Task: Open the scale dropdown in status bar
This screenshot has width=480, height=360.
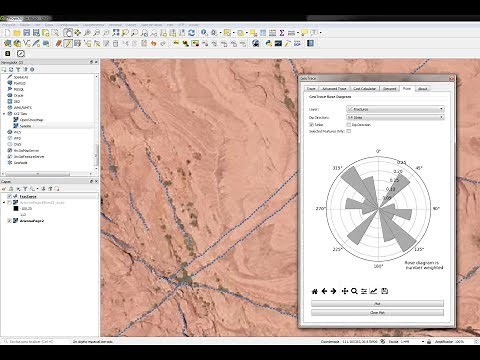Action: tap(423, 342)
